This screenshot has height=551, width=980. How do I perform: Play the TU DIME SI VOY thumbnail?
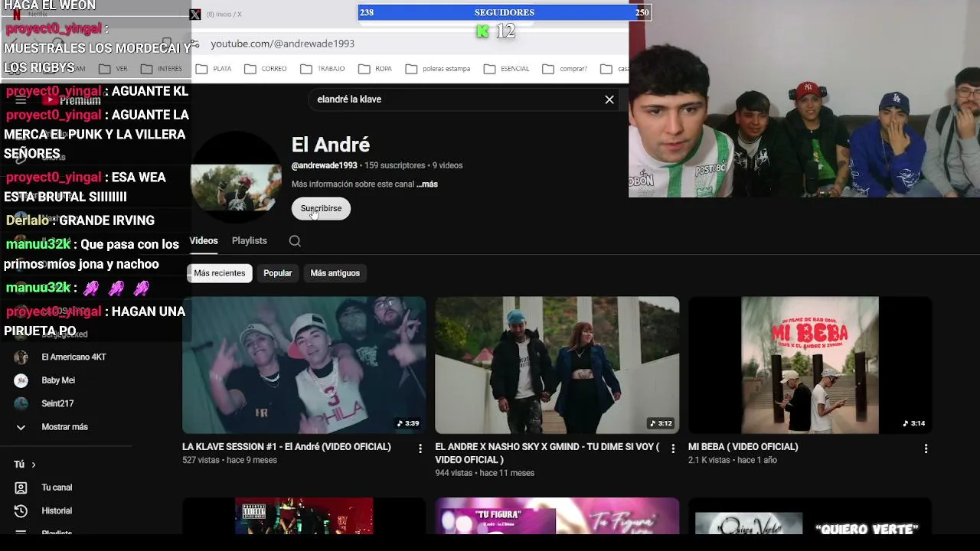coord(557,365)
